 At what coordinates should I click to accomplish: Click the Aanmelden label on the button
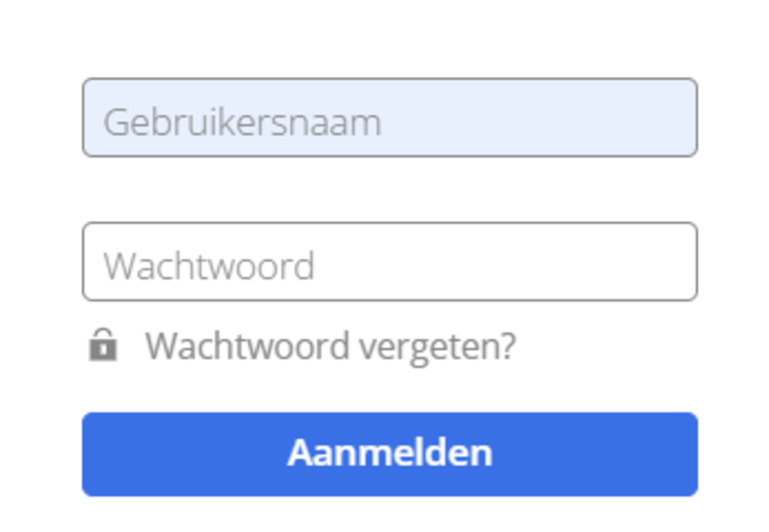390,453
